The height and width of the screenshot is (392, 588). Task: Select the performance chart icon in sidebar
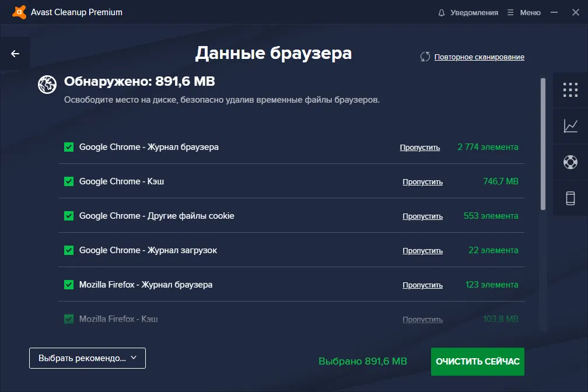coord(570,126)
